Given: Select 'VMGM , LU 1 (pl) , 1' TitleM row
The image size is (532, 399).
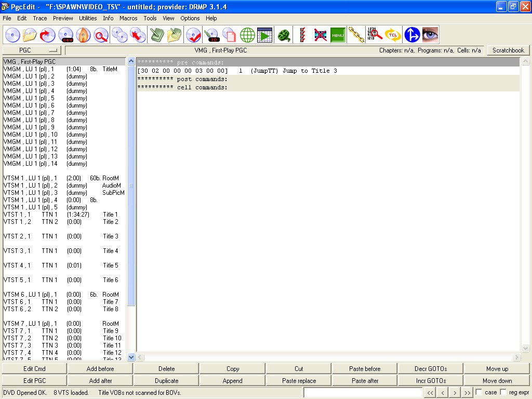Looking at the screenshot, I should 64,69.
